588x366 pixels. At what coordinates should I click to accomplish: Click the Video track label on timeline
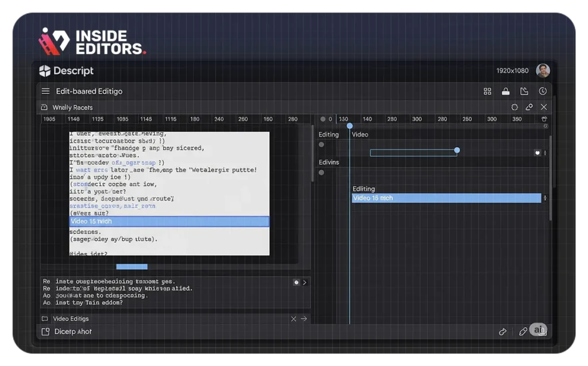(360, 134)
